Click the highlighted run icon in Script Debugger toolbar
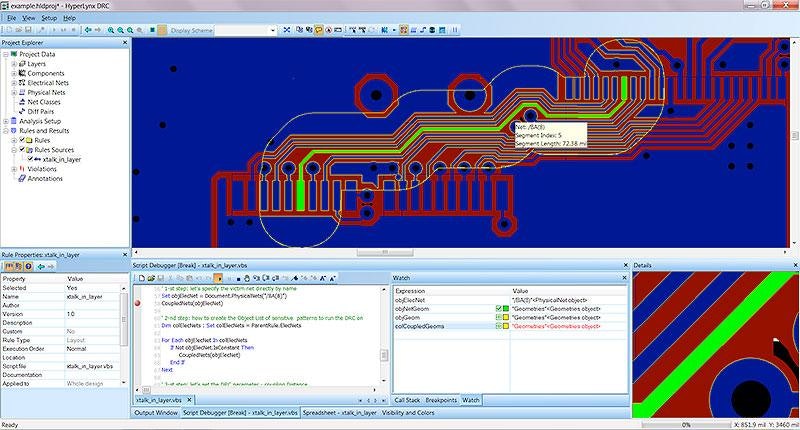The height and width of the screenshot is (430, 800). [218, 276]
